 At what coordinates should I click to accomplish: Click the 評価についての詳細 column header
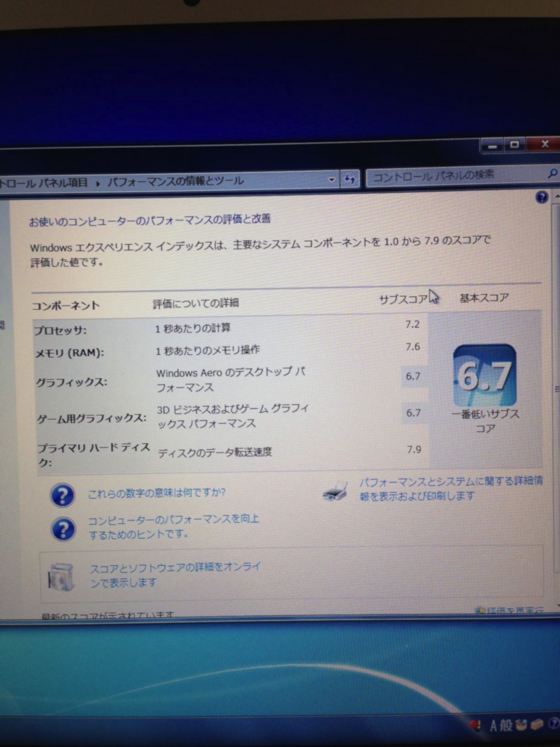coord(196,303)
